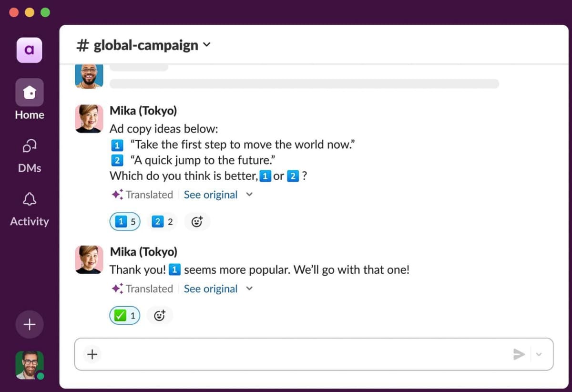Toggle the '2' reaction showing 2 votes
The height and width of the screenshot is (392, 572).
coord(162,221)
